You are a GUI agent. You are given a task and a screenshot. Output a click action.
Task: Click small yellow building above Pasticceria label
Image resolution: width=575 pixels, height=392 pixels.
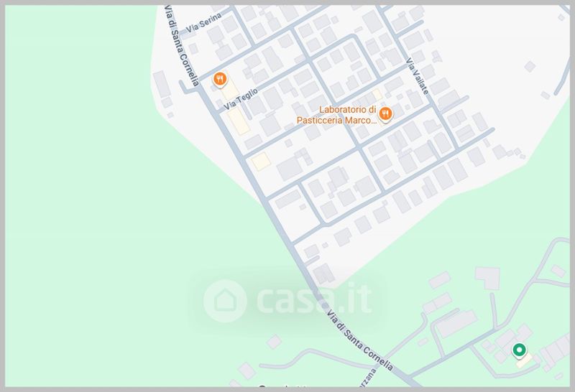(377, 95)
